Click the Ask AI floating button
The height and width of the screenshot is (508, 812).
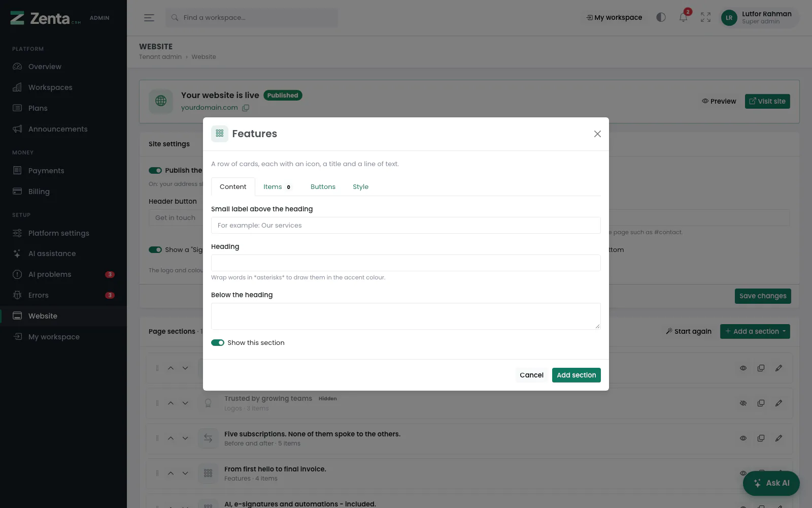coord(771,483)
